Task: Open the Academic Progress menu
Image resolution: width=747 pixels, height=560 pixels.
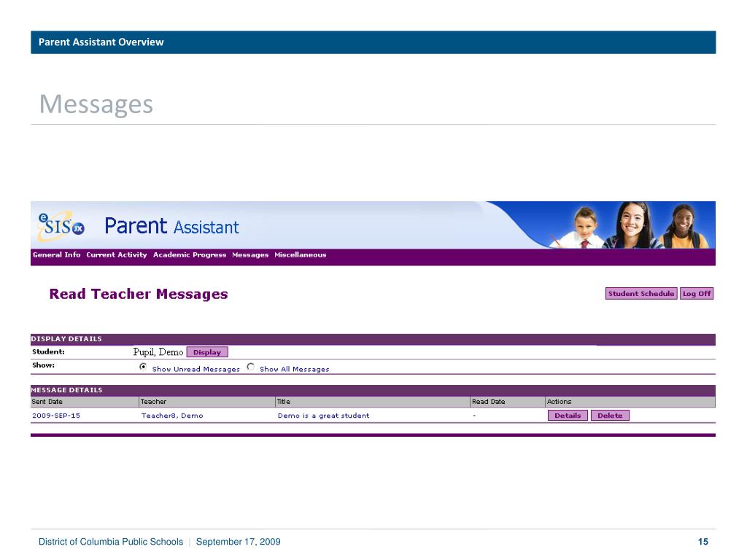Action: [x=190, y=254]
